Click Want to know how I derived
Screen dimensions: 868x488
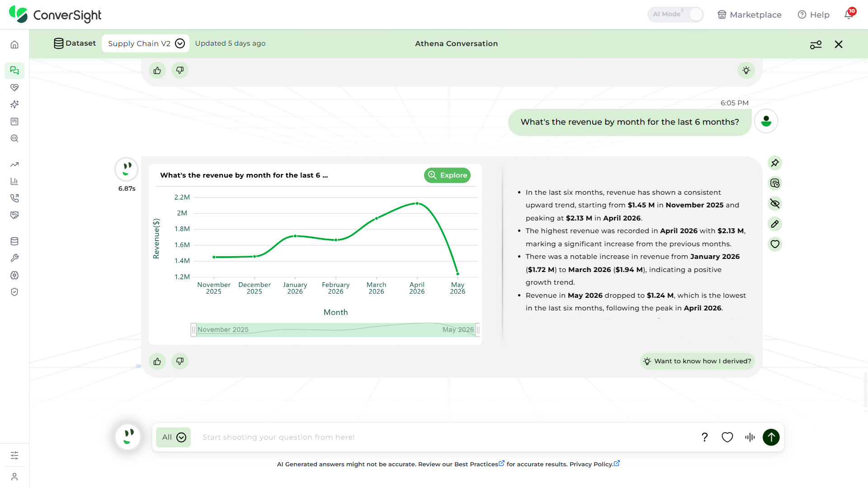click(x=697, y=361)
